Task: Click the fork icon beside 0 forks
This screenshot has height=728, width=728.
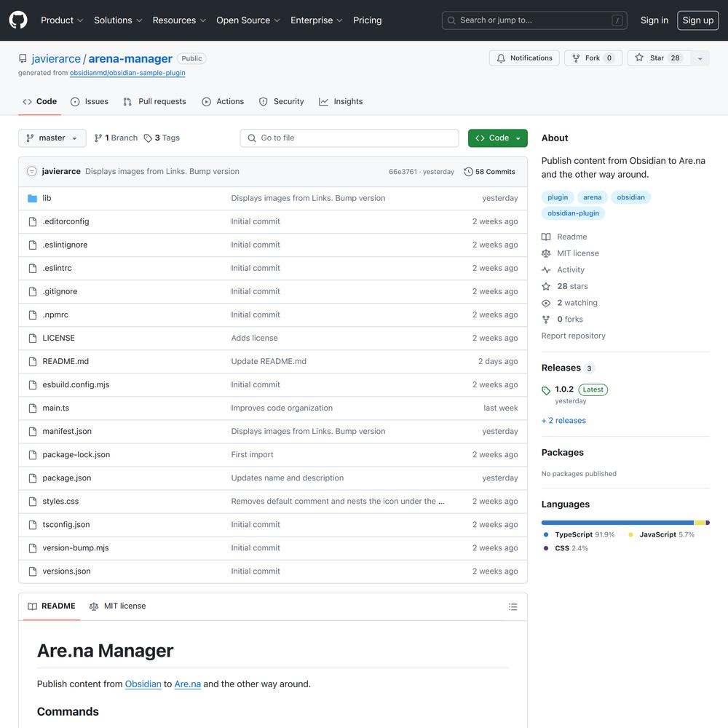Action: [x=546, y=320]
